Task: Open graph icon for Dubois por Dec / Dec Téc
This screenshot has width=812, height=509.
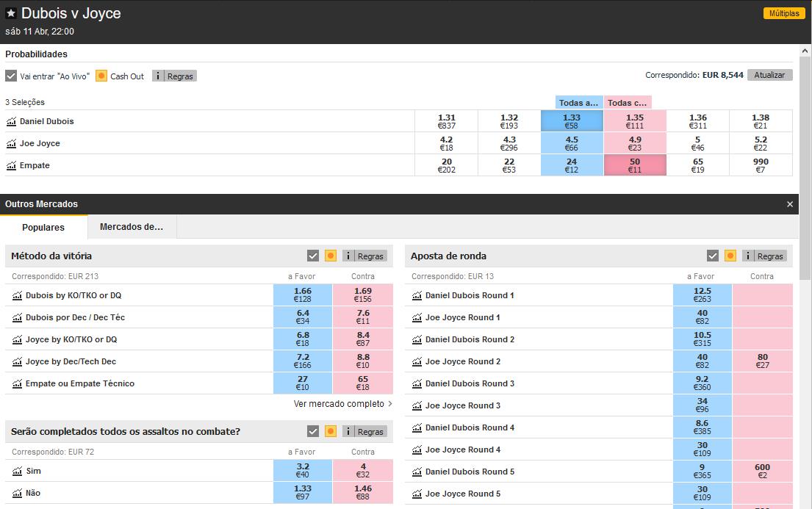Action: point(17,317)
